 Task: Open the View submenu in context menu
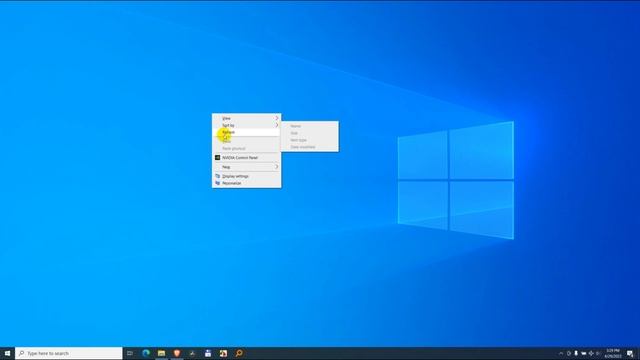(247, 118)
